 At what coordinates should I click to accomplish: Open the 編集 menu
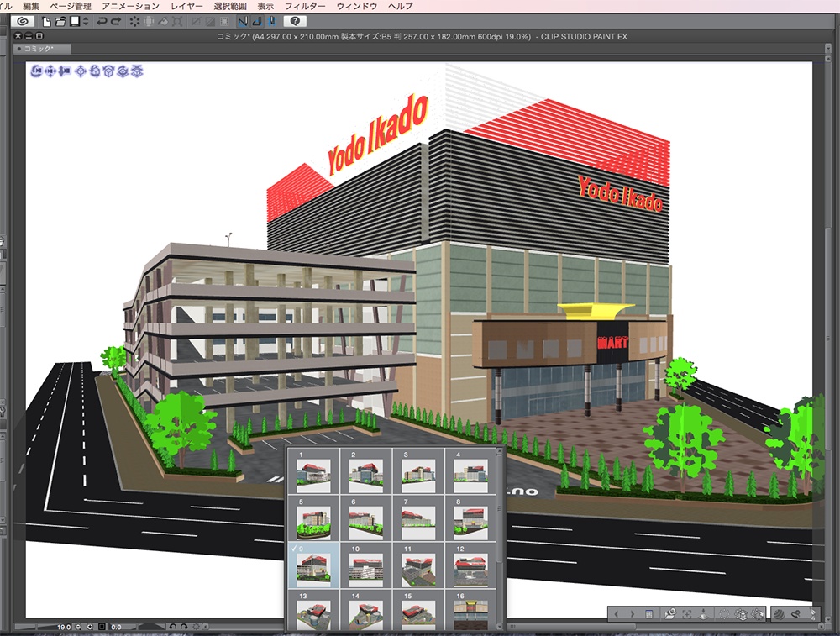point(31,6)
